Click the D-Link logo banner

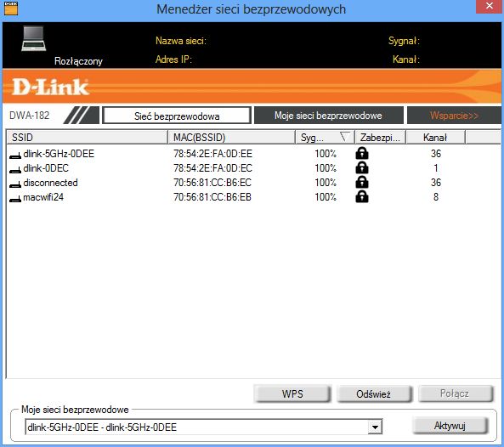pyautogui.click(x=50, y=87)
